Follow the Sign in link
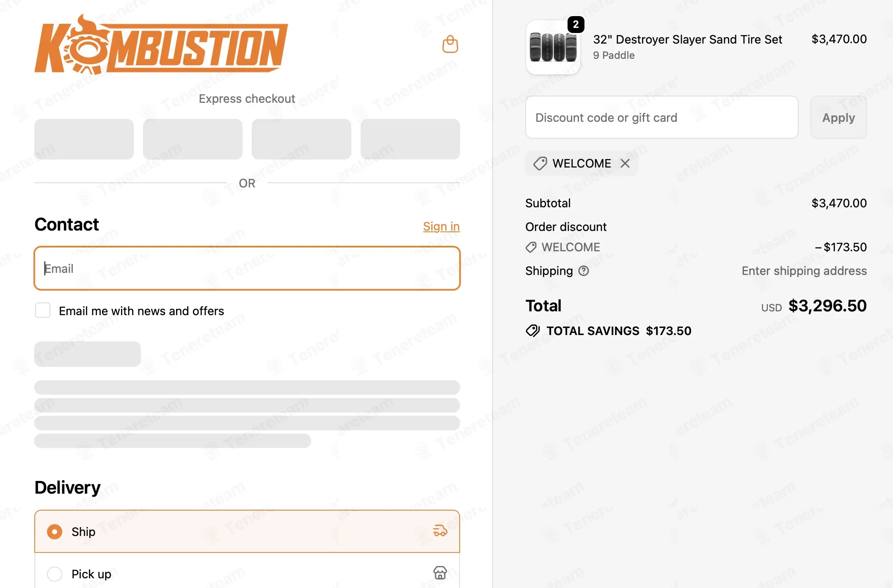 pos(441,226)
